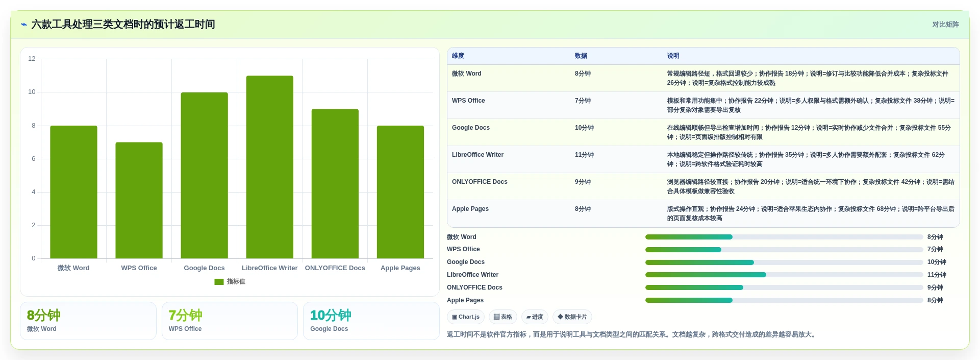Click the Chart.js chip
980x360 pixels.
466,317
